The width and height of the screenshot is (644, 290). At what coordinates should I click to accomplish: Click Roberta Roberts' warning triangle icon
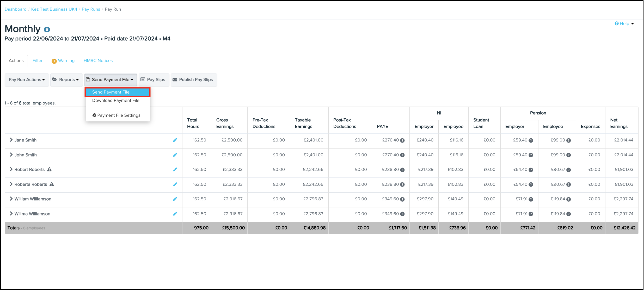pos(52,184)
